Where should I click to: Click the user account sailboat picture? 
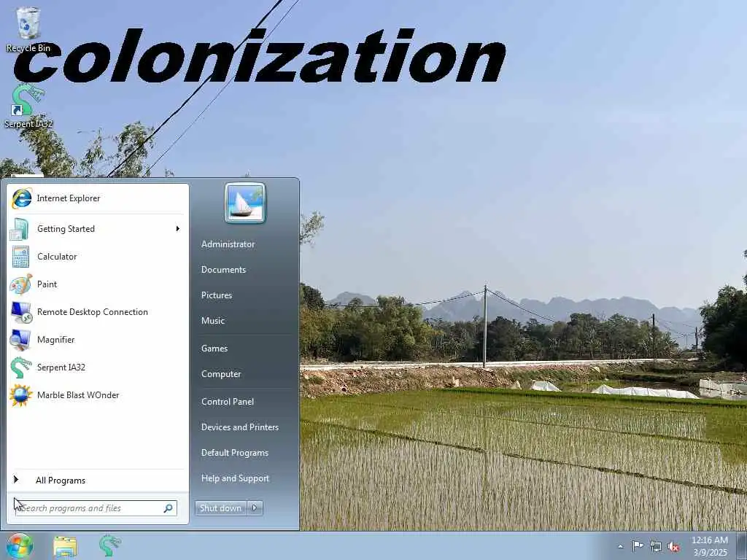(245, 203)
